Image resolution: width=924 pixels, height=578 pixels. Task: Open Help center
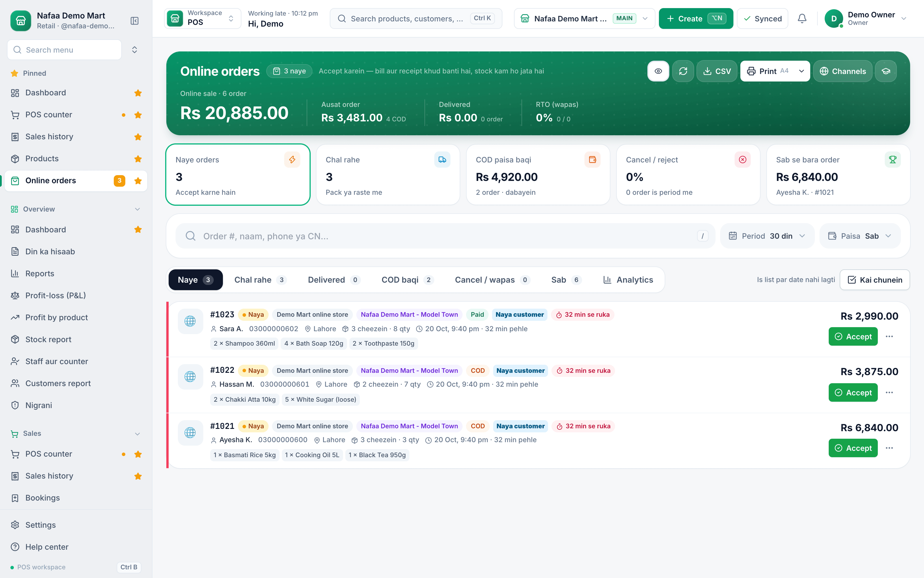(x=76, y=547)
